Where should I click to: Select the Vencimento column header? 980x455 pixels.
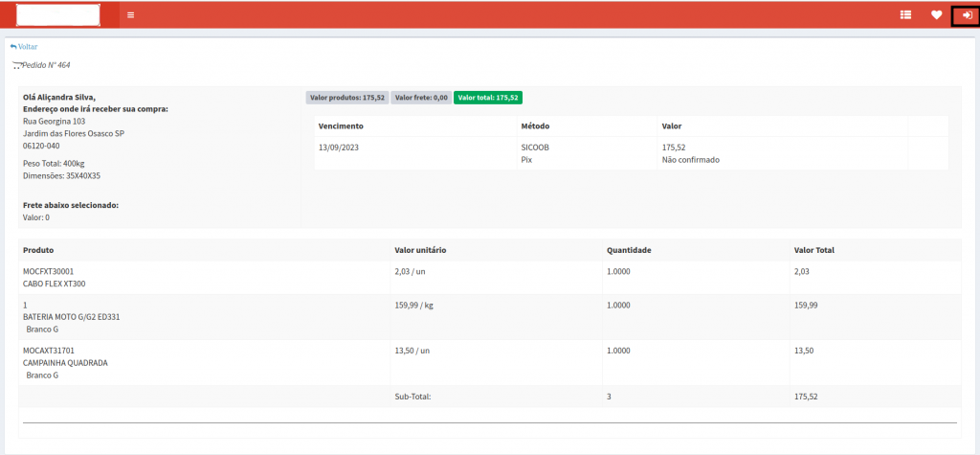341,126
